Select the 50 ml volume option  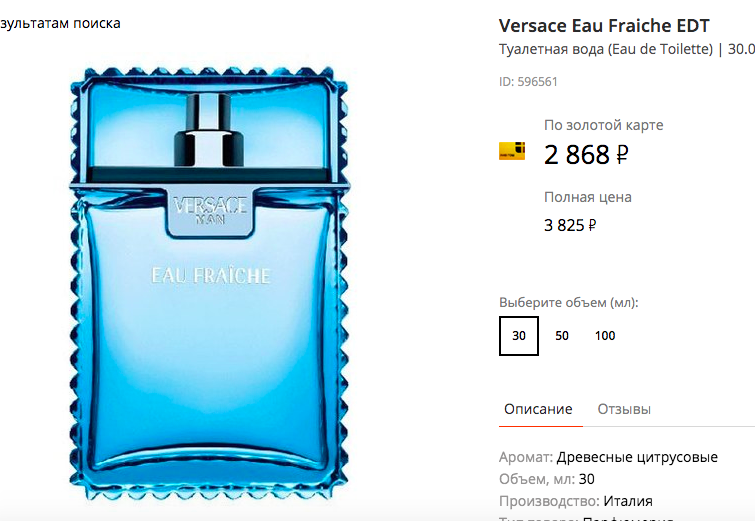562,336
